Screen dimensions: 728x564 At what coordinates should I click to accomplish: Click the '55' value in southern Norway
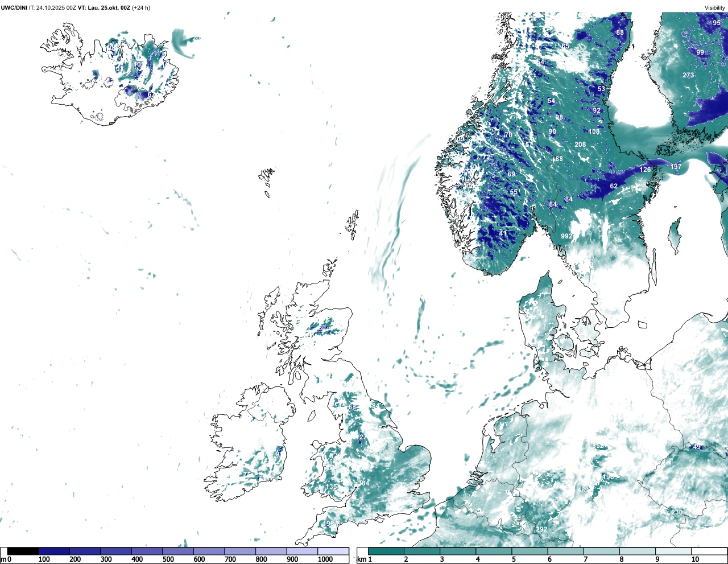pyautogui.click(x=514, y=192)
